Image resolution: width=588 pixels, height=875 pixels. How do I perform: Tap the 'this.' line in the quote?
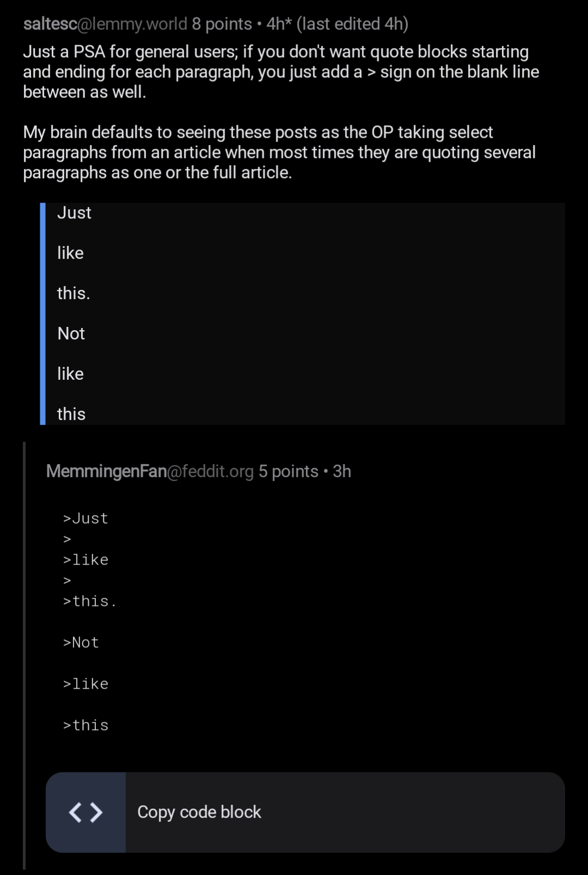tap(74, 293)
